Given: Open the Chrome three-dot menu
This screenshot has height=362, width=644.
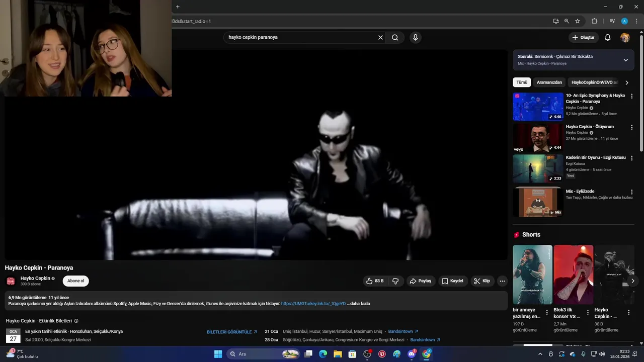Looking at the screenshot, I should (636, 21).
